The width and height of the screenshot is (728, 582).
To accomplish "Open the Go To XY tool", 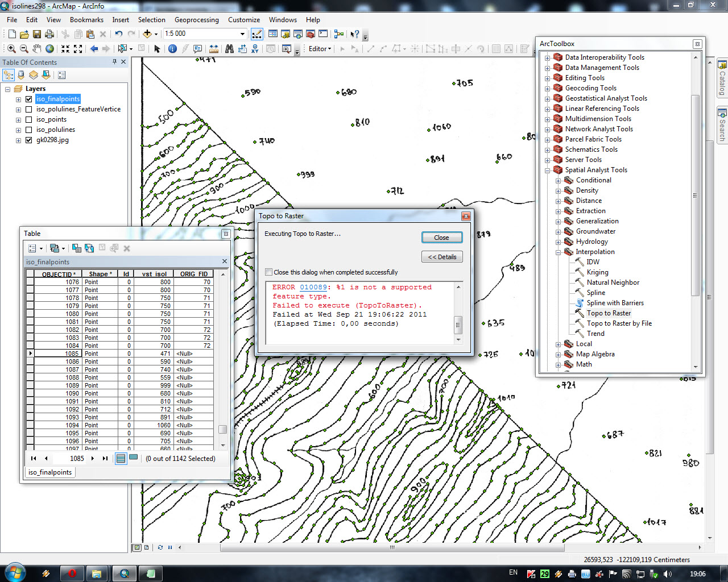I will (x=255, y=49).
